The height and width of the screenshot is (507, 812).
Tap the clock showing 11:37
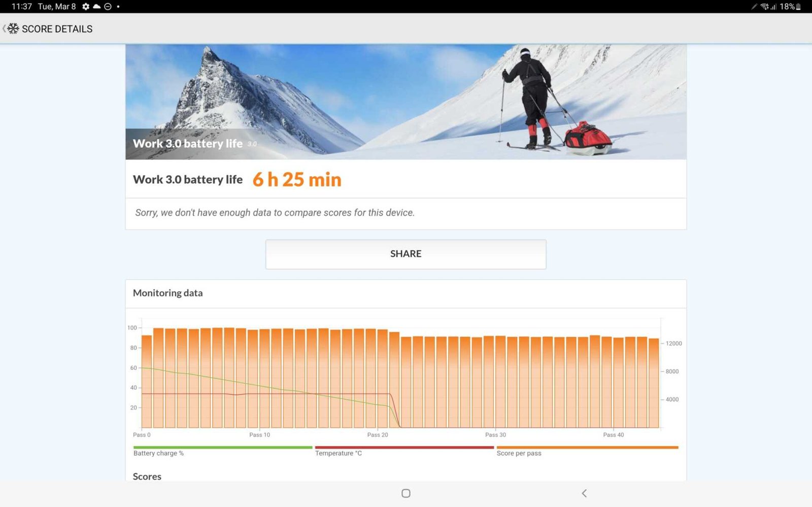pos(21,7)
